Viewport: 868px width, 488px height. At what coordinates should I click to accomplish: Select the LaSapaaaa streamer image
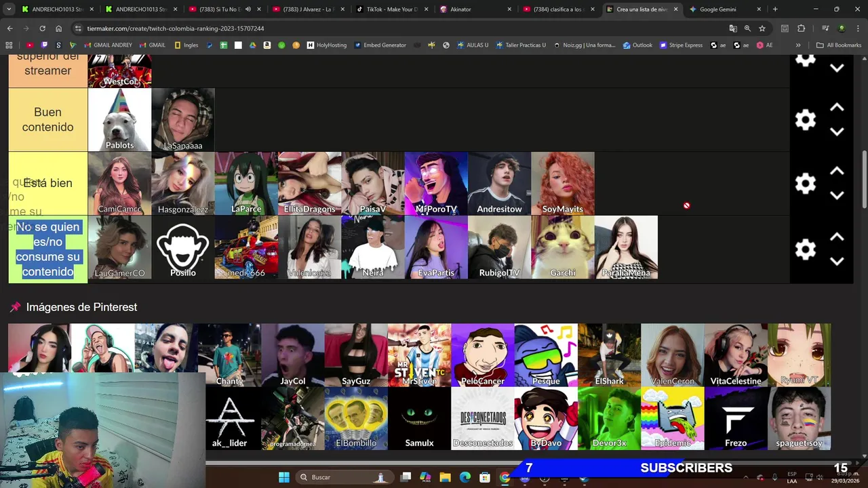pos(183,120)
